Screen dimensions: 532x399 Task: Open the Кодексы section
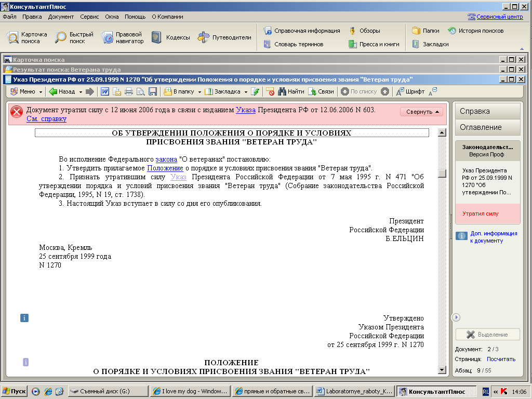point(170,37)
